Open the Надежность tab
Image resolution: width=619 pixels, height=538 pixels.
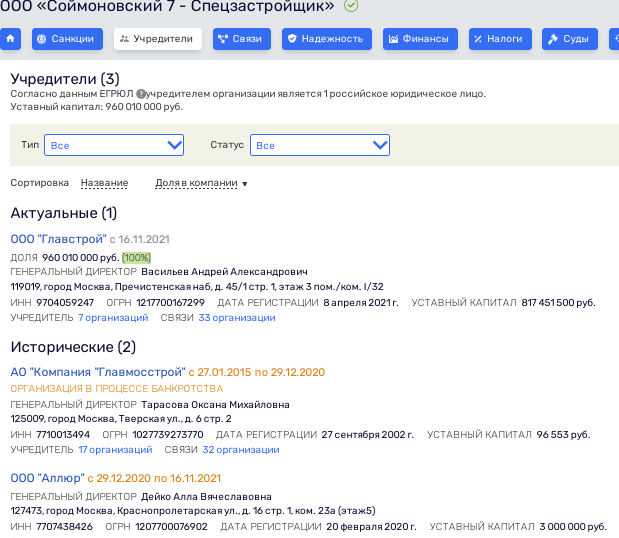[326, 39]
